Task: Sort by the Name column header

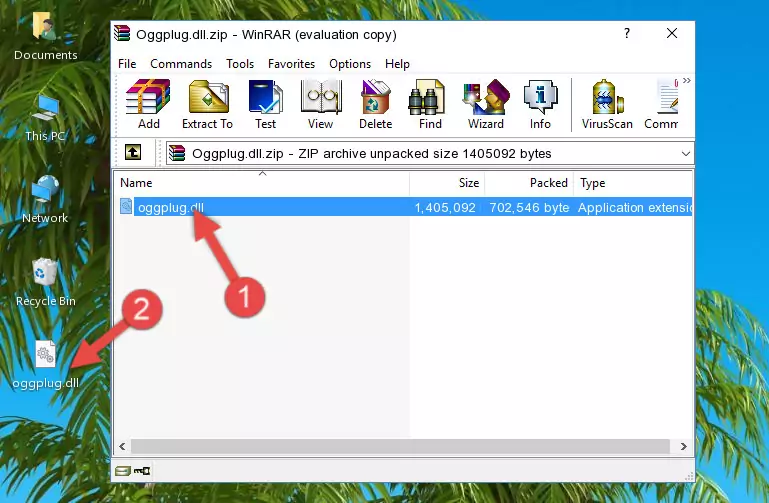Action: tap(263, 183)
